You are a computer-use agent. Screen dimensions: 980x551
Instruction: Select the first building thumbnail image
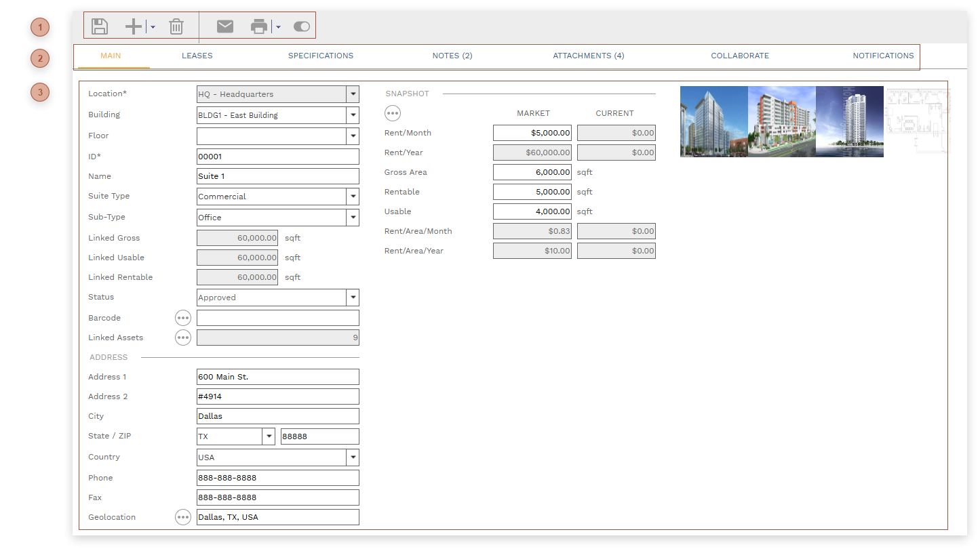(713, 121)
